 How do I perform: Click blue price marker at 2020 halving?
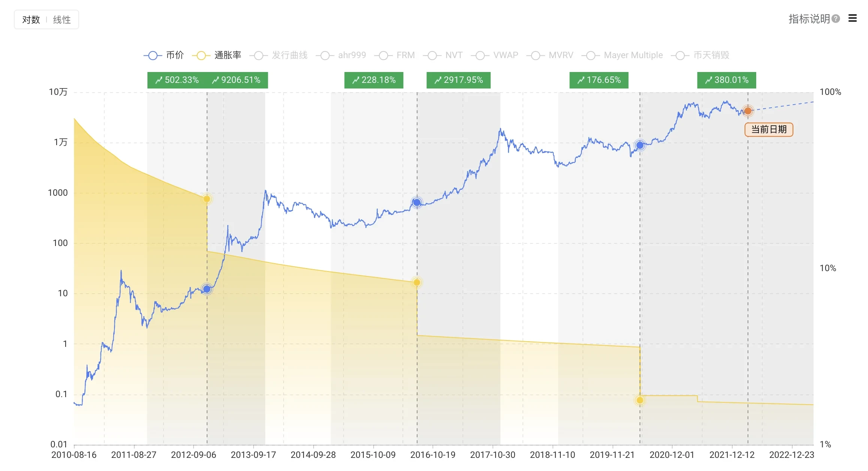click(x=640, y=145)
